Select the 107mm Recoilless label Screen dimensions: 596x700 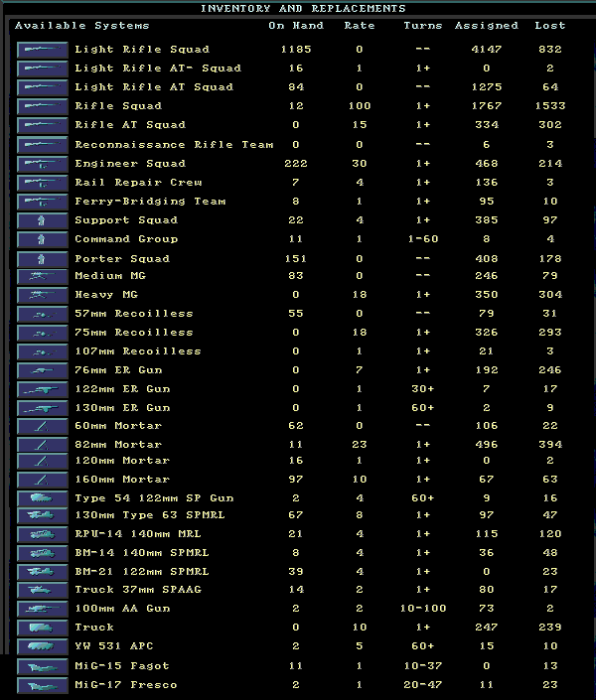tap(138, 351)
